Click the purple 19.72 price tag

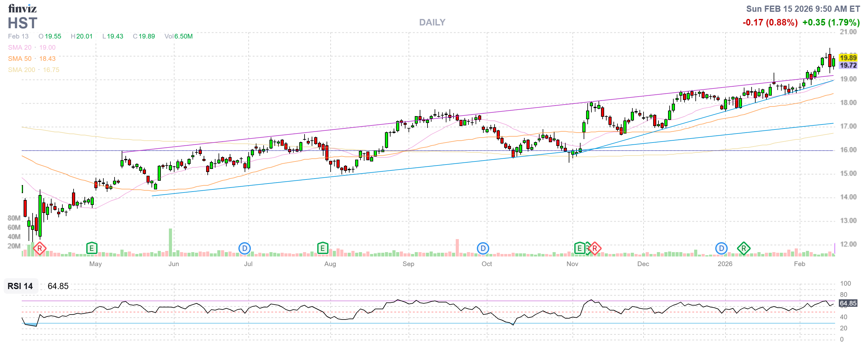848,65
